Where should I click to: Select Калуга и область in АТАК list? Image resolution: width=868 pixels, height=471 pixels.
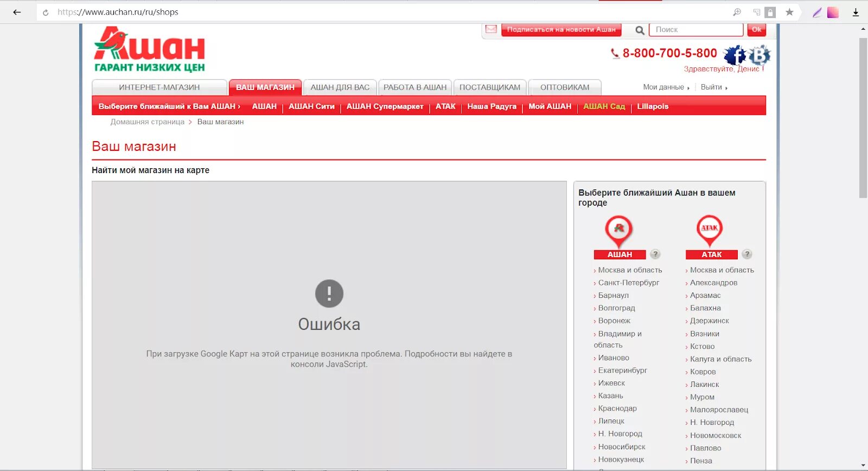[721, 359]
